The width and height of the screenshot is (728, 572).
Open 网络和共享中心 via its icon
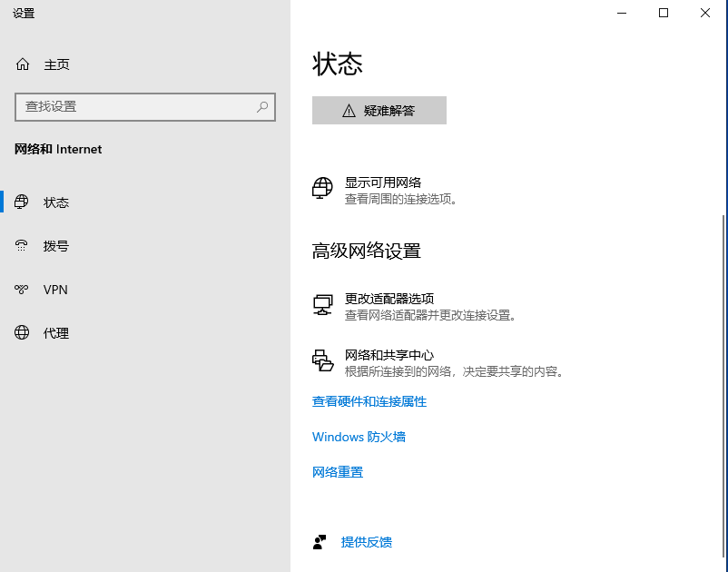322,359
